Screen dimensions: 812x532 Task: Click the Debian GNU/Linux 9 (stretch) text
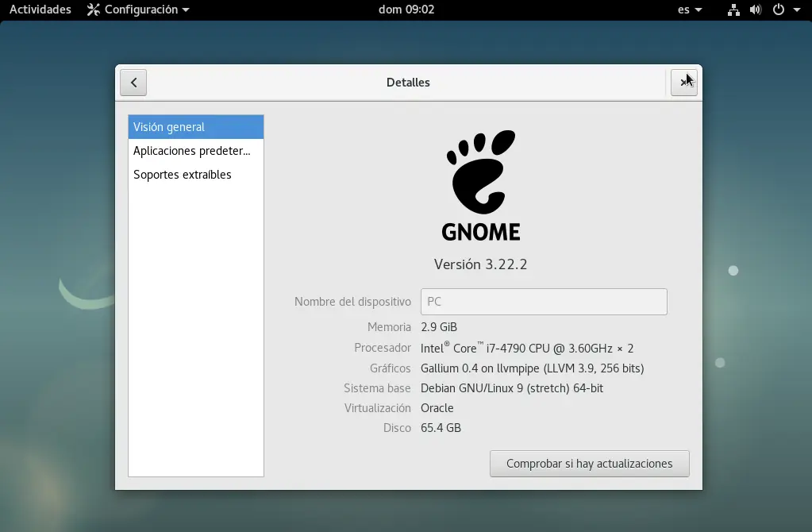click(512, 388)
